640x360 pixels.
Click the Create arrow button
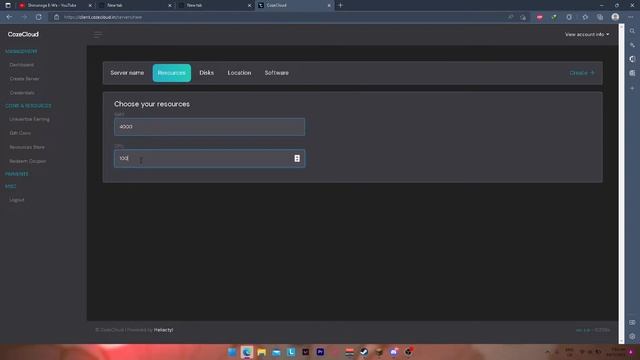(x=582, y=73)
